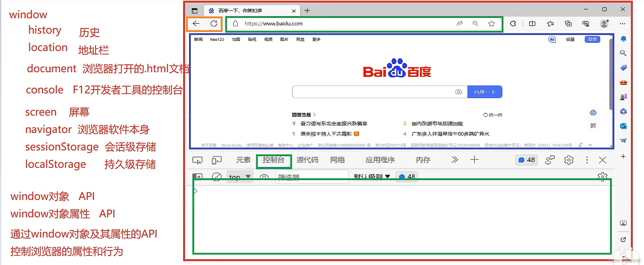The width and height of the screenshot is (644, 265).
Task: Switch to 元素 tab in DevTools
Action: (x=243, y=160)
